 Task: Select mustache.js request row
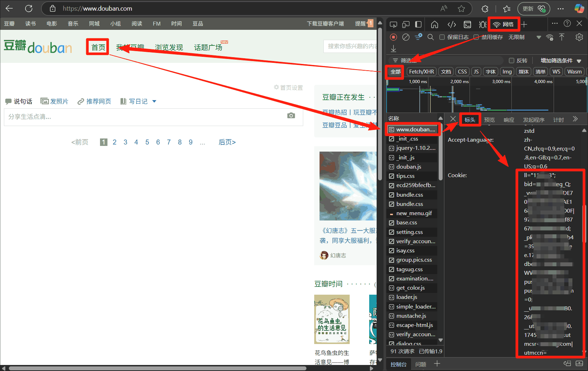[412, 316]
